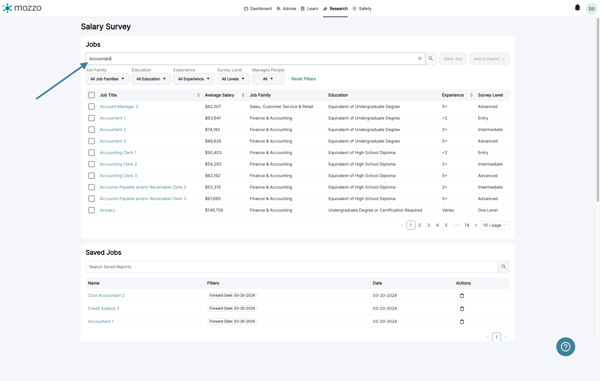600x381 pixels.
Task: Open the Accounting Clerk 2 job link
Action: [x=118, y=164]
